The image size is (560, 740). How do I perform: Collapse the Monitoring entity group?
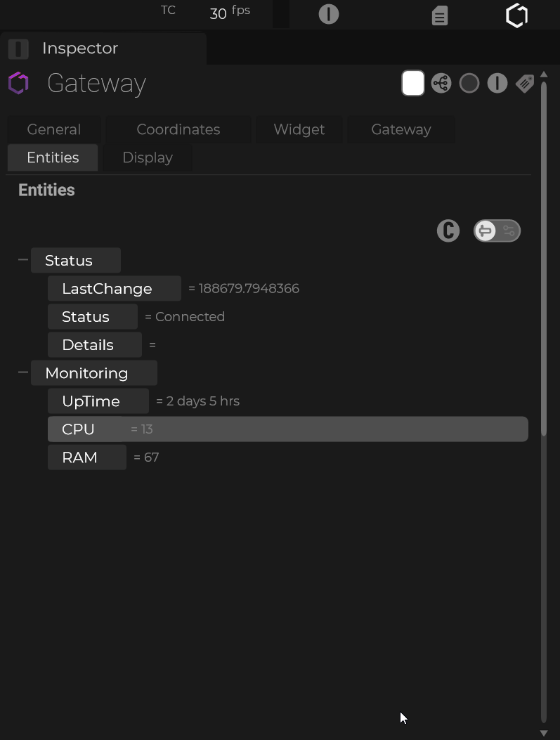23,372
